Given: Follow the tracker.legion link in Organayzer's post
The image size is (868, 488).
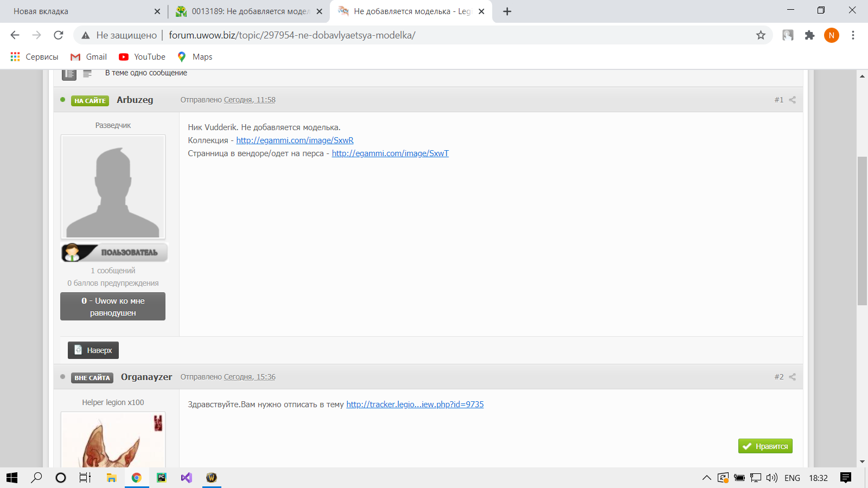Looking at the screenshot, I should tap(414, 404).
